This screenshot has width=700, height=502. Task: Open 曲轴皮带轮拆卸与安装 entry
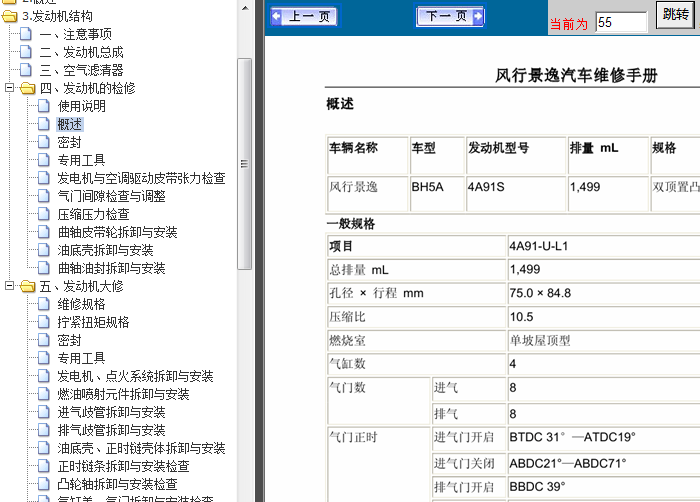point(117,232)
